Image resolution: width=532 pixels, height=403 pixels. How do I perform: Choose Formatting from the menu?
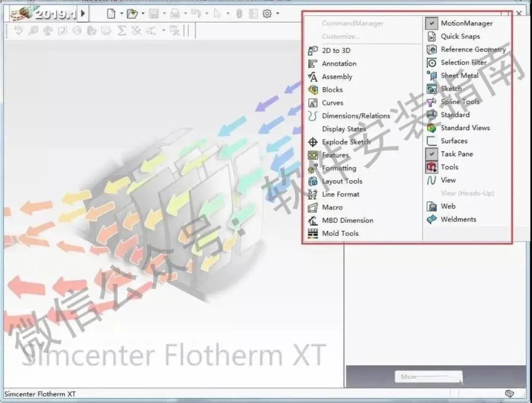point(339,168)
